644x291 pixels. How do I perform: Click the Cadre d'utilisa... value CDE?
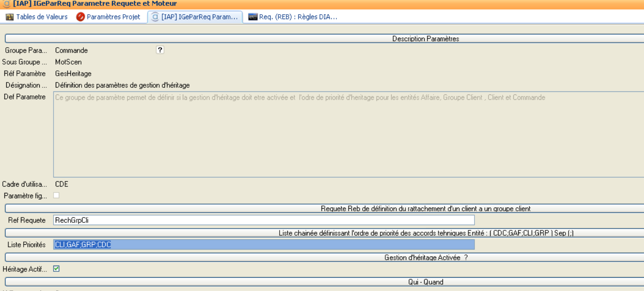pyautogui.click(x=62, y=184)
